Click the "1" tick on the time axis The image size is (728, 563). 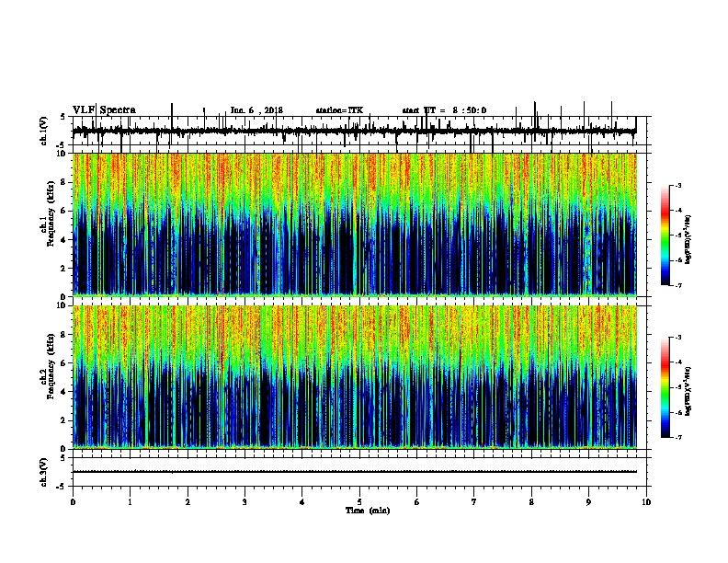[130, 502]
